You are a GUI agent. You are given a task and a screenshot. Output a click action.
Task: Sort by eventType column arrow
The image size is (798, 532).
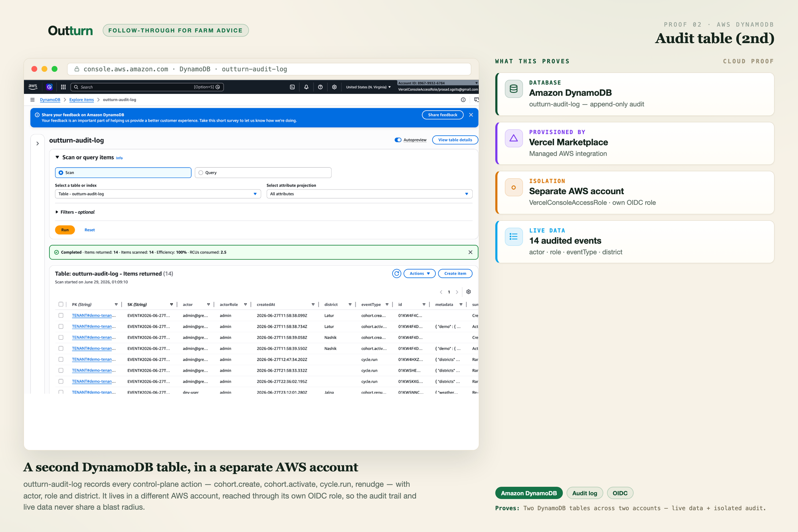(387, 304)
